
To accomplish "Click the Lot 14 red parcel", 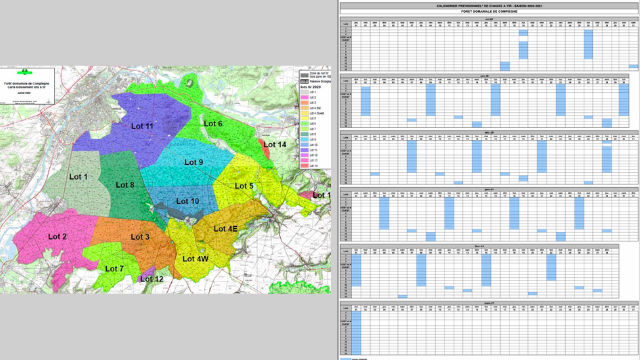I will click(x=265, y=149).
